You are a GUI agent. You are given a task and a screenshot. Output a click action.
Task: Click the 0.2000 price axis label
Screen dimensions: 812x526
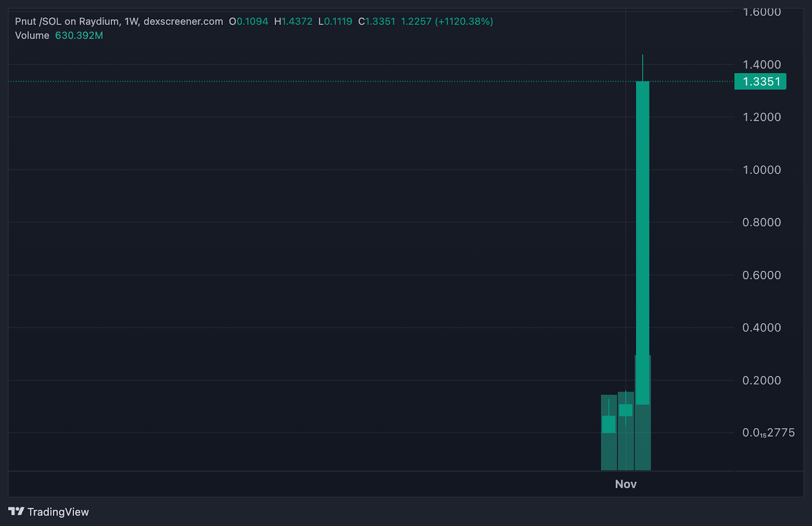[x=762, y=380]
